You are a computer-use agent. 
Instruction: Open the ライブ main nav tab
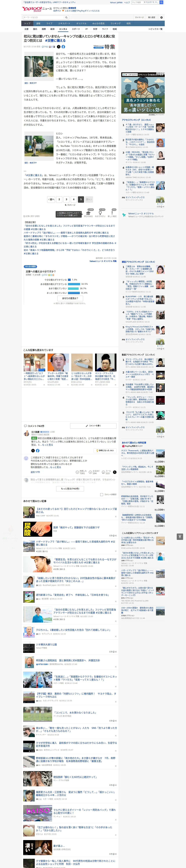click(49, 24)
